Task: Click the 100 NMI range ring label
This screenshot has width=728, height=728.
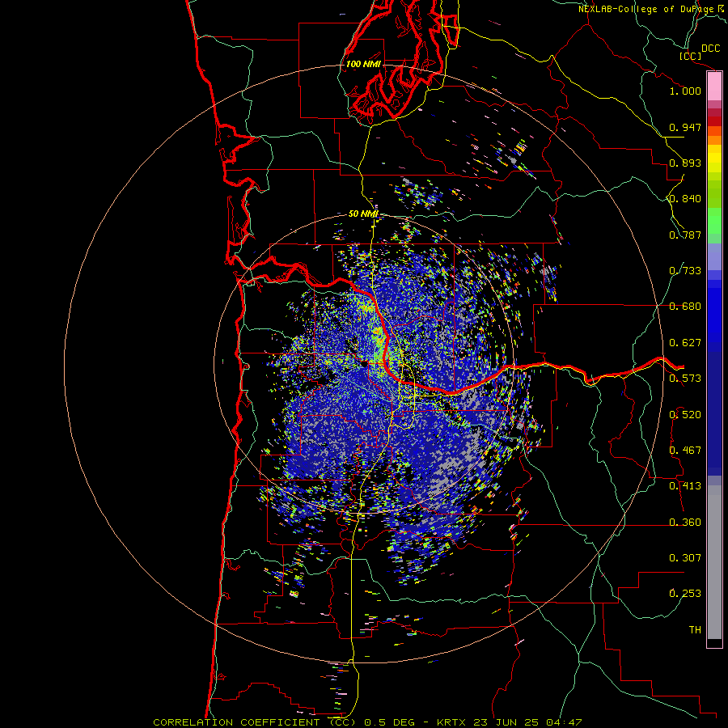Action: point(363,64)
